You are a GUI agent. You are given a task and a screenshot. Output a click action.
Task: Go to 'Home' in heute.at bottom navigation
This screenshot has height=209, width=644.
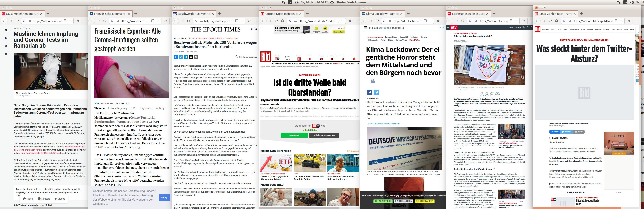pyautogui.click(x=28, y=199)
